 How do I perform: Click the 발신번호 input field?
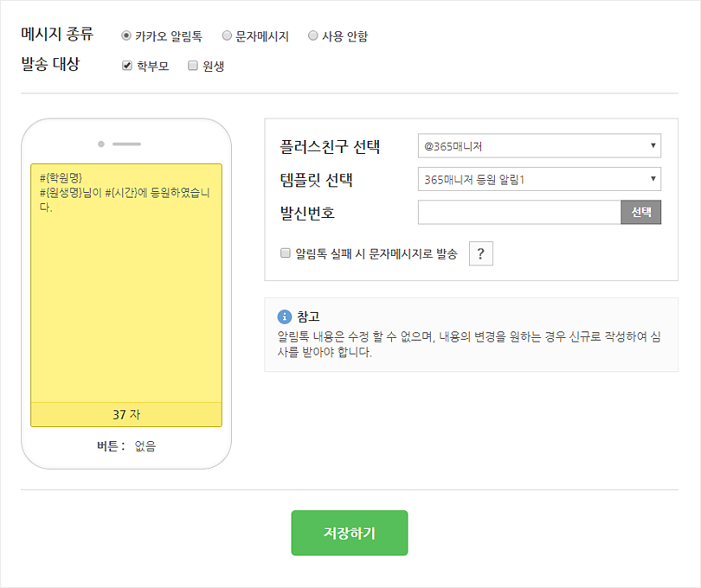[x=519, y=212]
